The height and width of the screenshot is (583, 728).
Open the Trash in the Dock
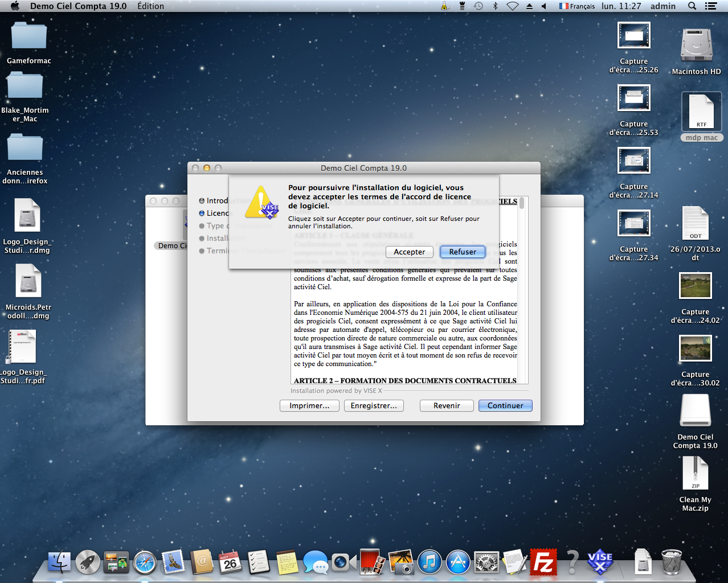tap(672, 563)
